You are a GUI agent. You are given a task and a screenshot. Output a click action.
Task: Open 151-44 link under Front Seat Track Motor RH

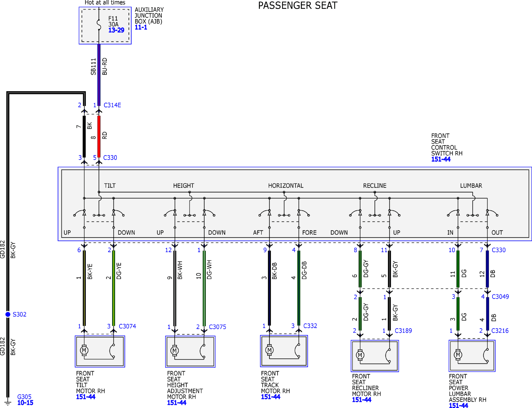(270, 397)
